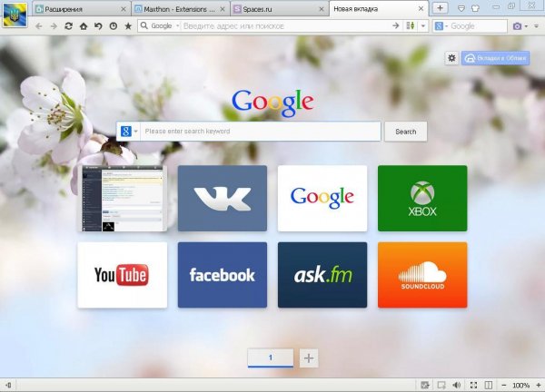Click the favorites star icon
The width and height of the screenshot is (545, 392).
[128, 26]
